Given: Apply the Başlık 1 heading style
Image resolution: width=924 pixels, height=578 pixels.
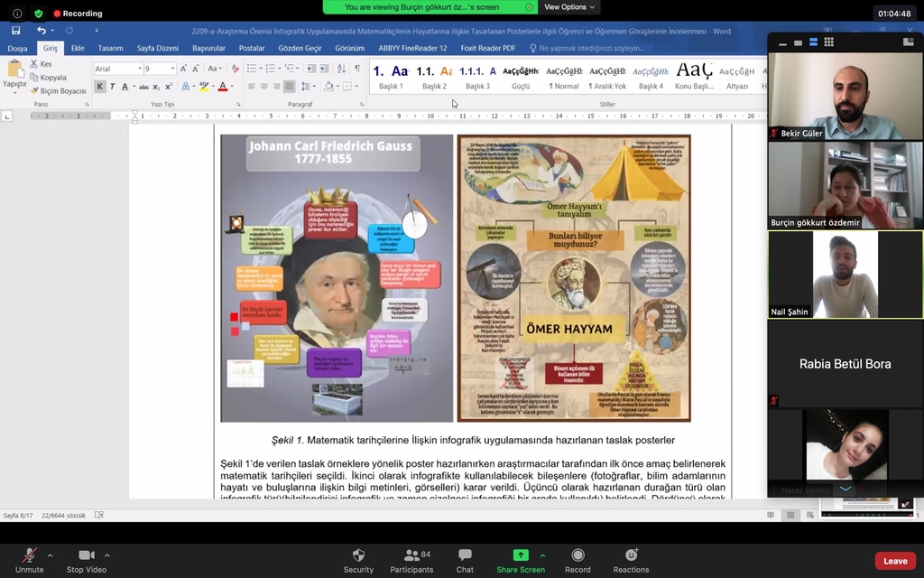Looking at the screenshot, I should point(391,77).
